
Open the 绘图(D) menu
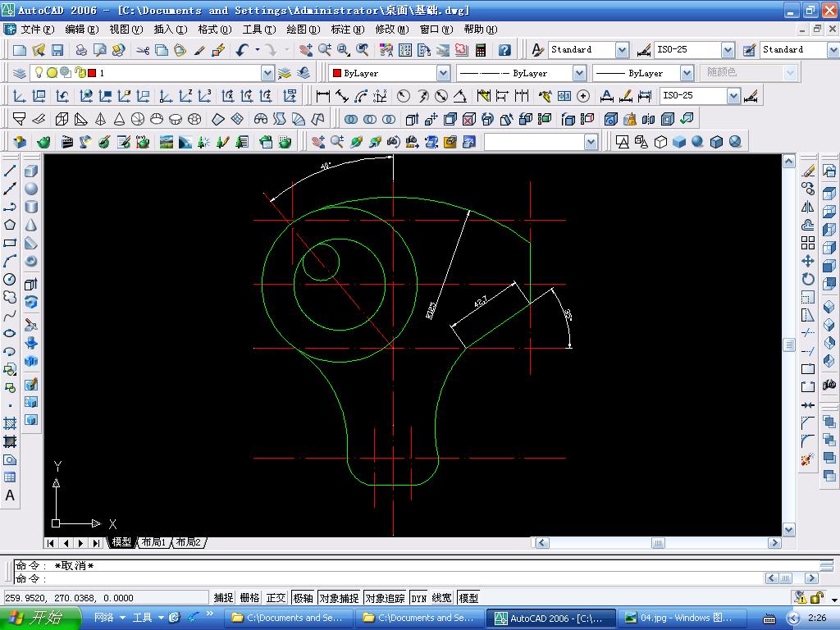304,30
